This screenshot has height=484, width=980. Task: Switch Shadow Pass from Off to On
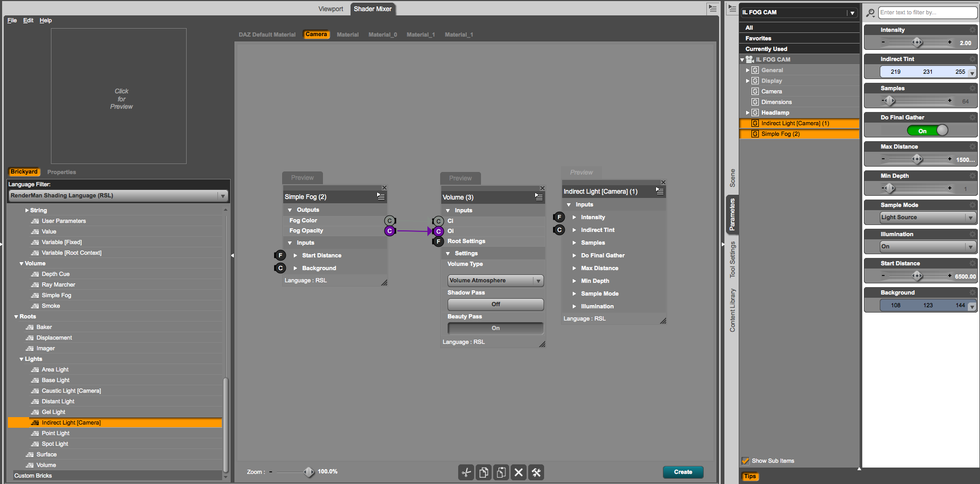(495, 304)
